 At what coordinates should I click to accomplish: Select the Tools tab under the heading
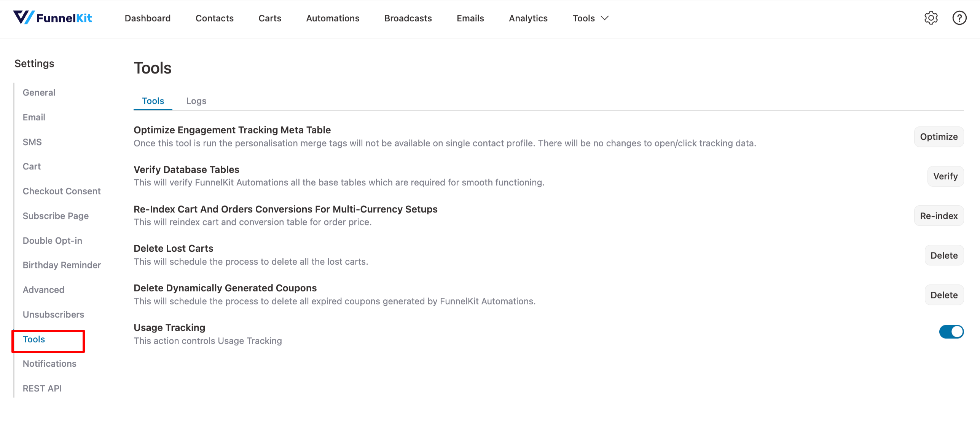tap(153, 101)
